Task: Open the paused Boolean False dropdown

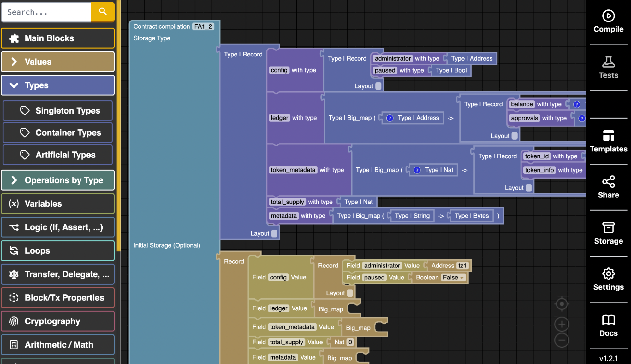Action: pos(453,278)
